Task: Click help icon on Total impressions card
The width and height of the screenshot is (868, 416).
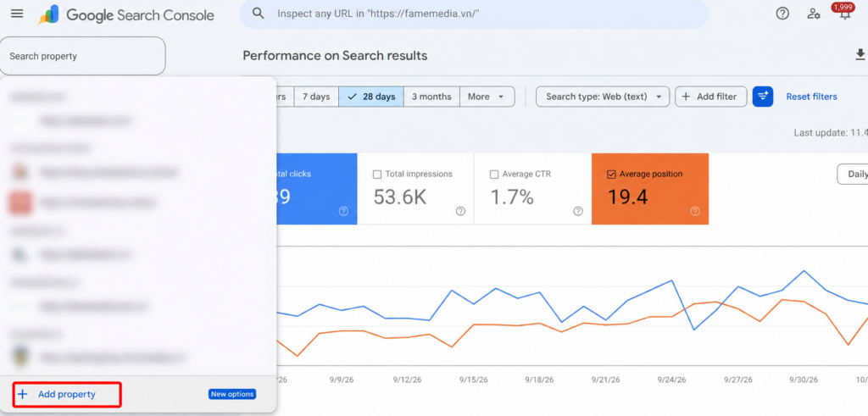Action: (x=460, y=211)
